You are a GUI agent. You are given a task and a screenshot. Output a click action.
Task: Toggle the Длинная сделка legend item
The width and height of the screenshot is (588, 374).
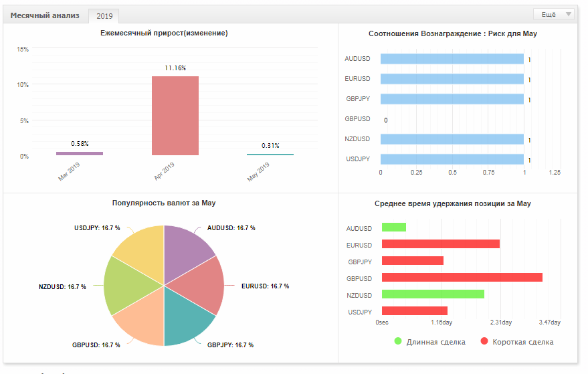point(430,342)
